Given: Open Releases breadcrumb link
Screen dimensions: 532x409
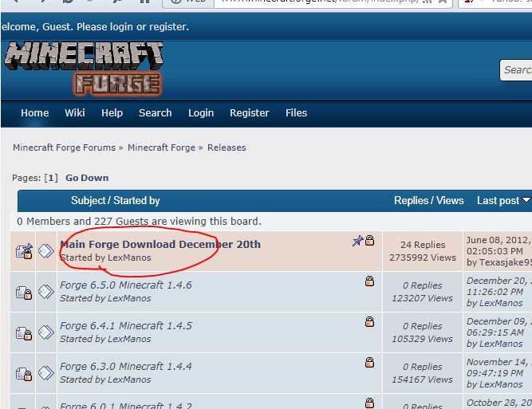Looking at the screenshot, I should 227,147.
